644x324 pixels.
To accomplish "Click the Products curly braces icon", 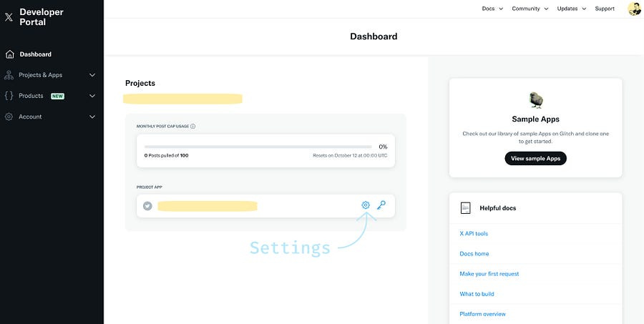I will pos(9,96).
